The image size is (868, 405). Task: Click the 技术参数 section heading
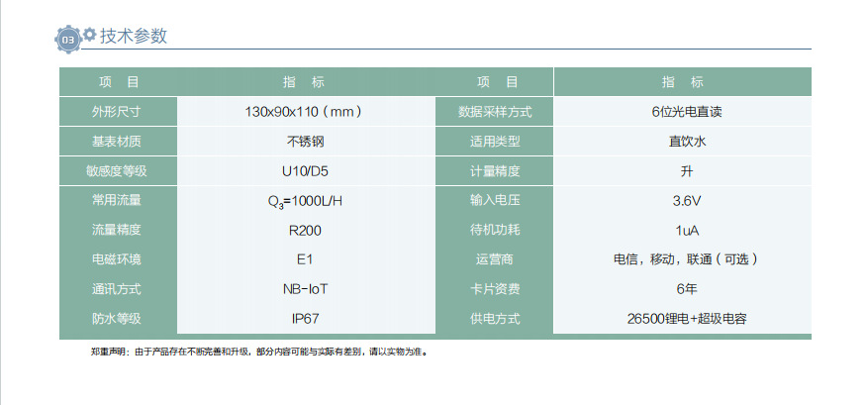[x=134, y=36]
